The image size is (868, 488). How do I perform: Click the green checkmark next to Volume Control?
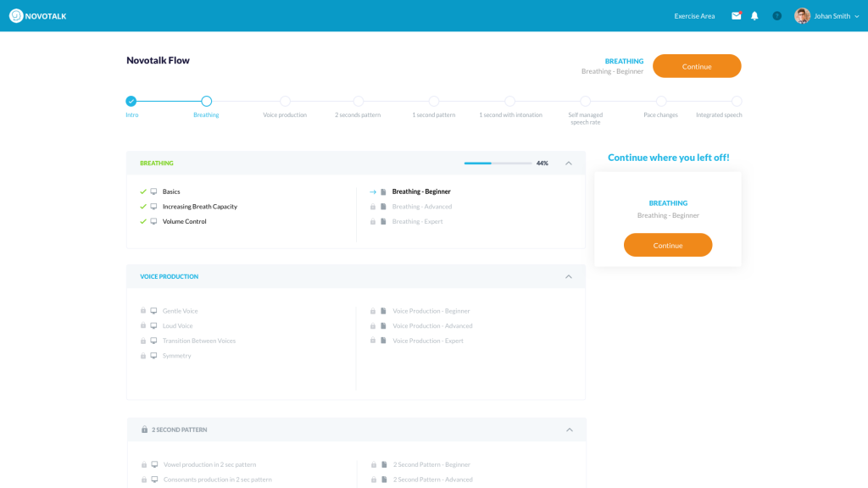(143, 221)
